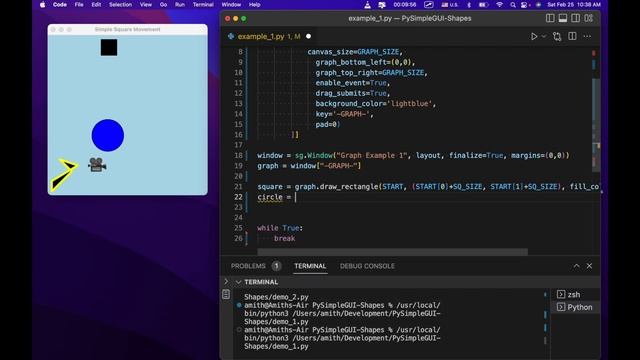Viewport: 640px width, 360px height.
Task: Open the Edit menu
Action: pyautogui.click(x=96, y=5)
